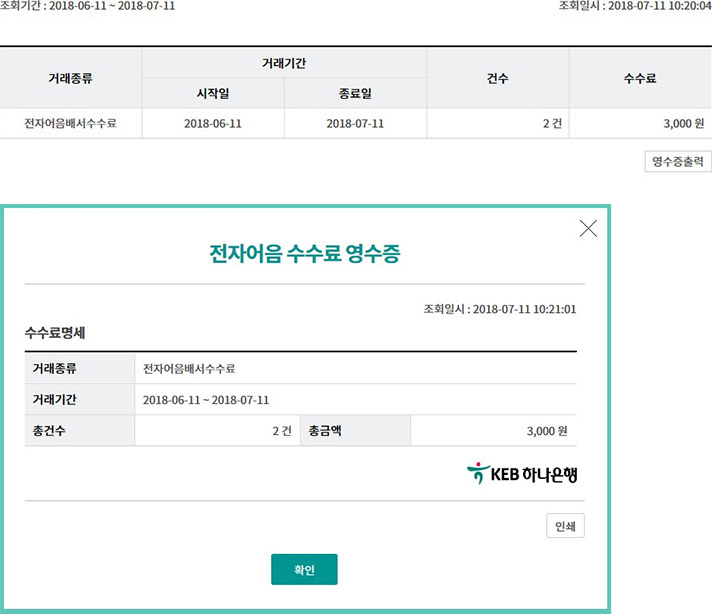Confirm the receipt with the 확인 button

tap(304, 569)
